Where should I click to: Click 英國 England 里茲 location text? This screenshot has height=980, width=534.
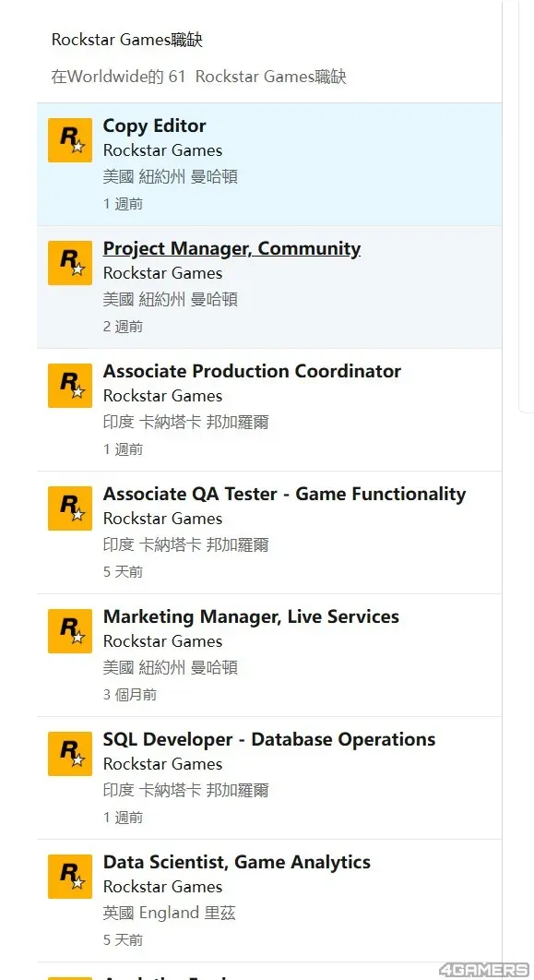(x=170, y=914)
